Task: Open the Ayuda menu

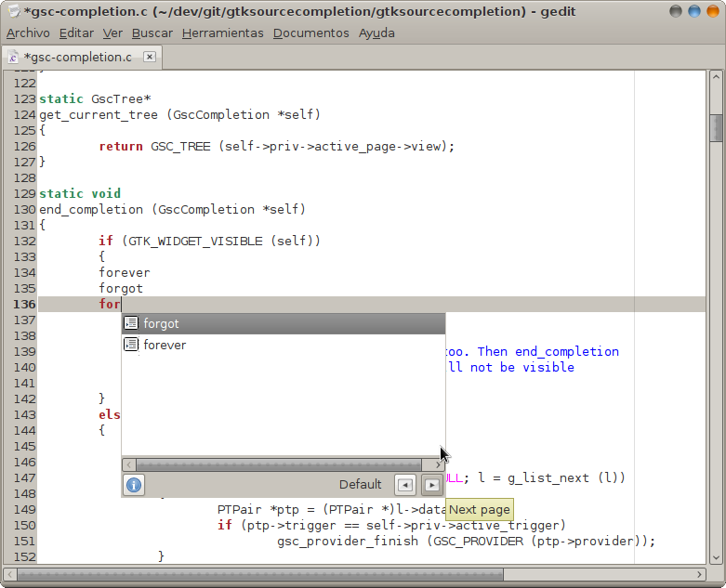Action: pos(376,33)
